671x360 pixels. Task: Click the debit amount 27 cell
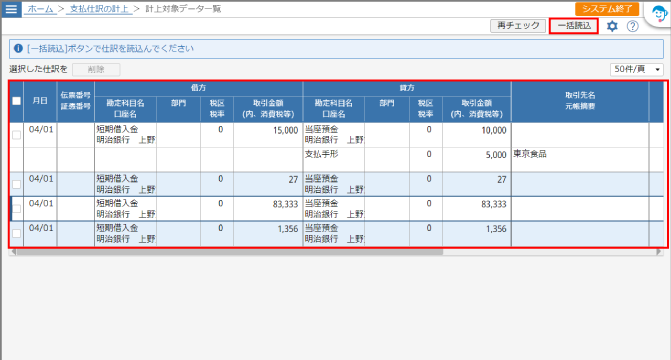[268, 184]
